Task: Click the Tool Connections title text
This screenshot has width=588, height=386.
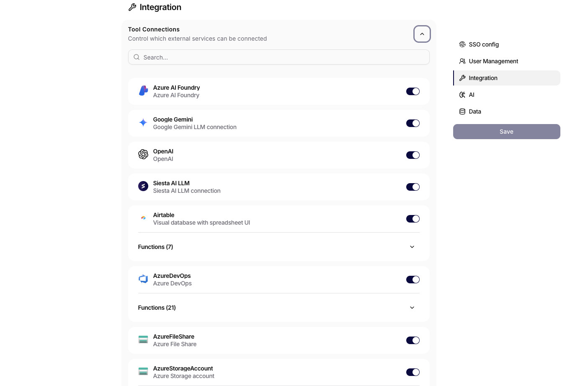Action: click(154, 29)
